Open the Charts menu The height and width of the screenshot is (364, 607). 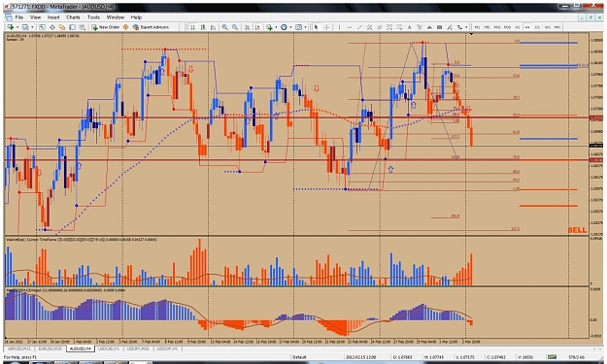point(73,17)
